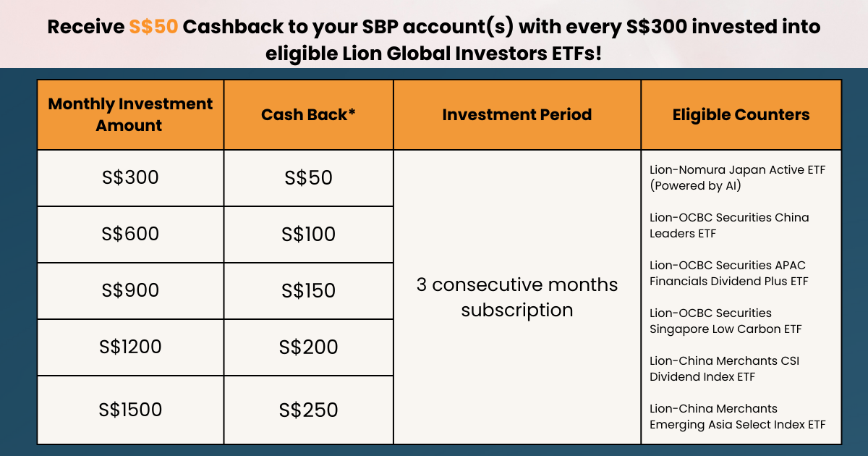Select the S$150 cash back value
868x456 pixels.
309,291
